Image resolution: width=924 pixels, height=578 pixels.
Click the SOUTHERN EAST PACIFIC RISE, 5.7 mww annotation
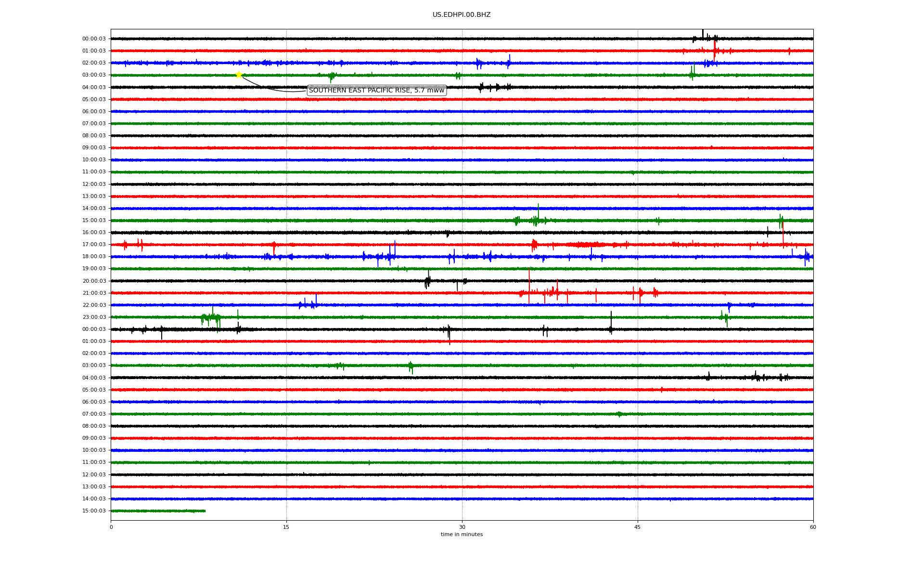[x=376, y=91]
